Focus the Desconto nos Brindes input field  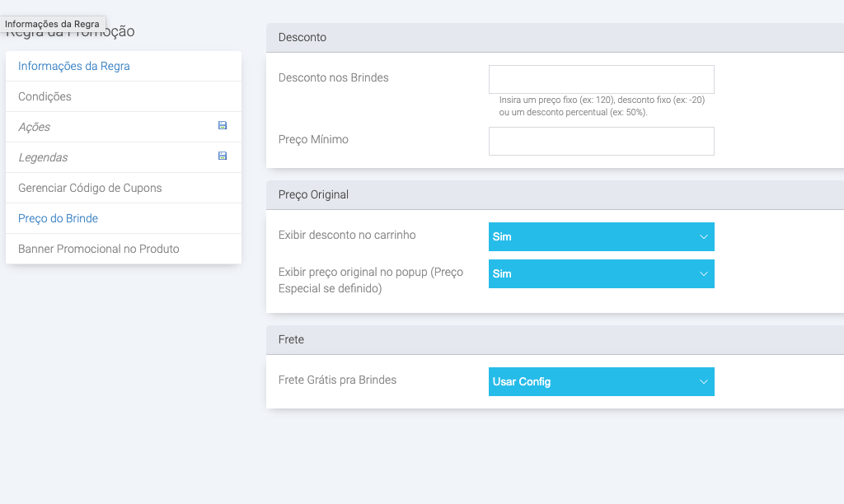601,80
